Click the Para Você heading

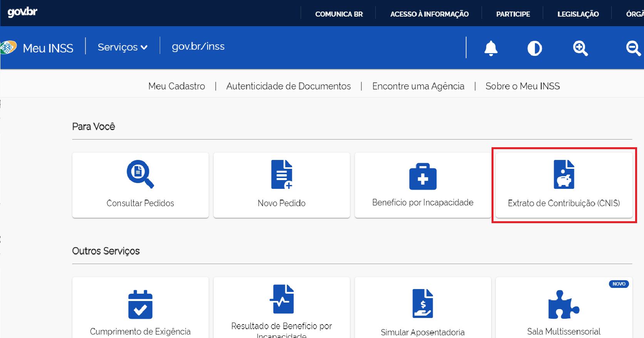[x=94, y=126]
